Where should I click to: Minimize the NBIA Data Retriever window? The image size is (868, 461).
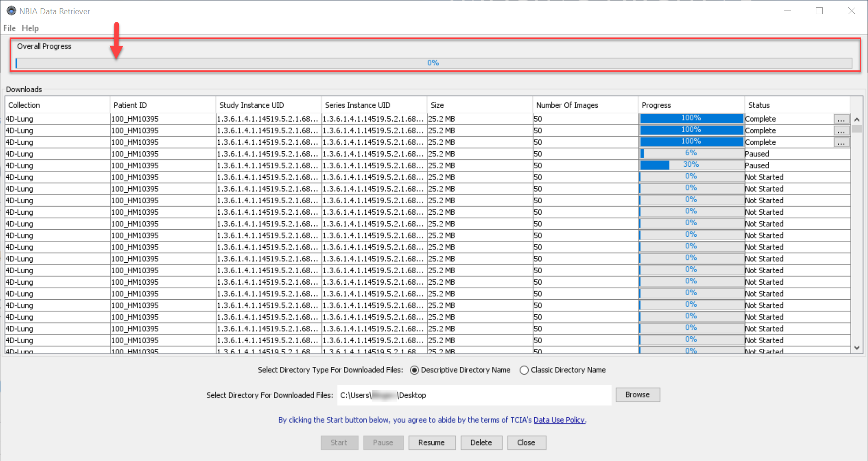pos(788,11)
